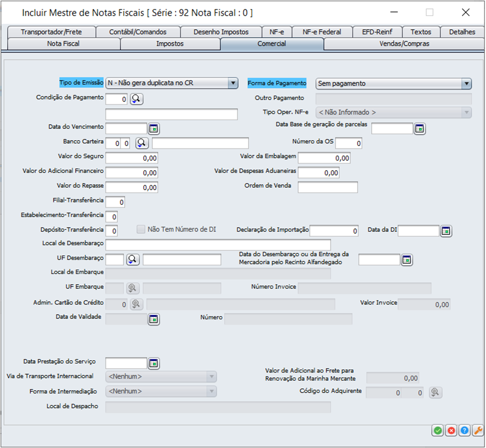Search UF Desembaraço with magnifier icon
486x448 pixels.
[x=133, y=260]
